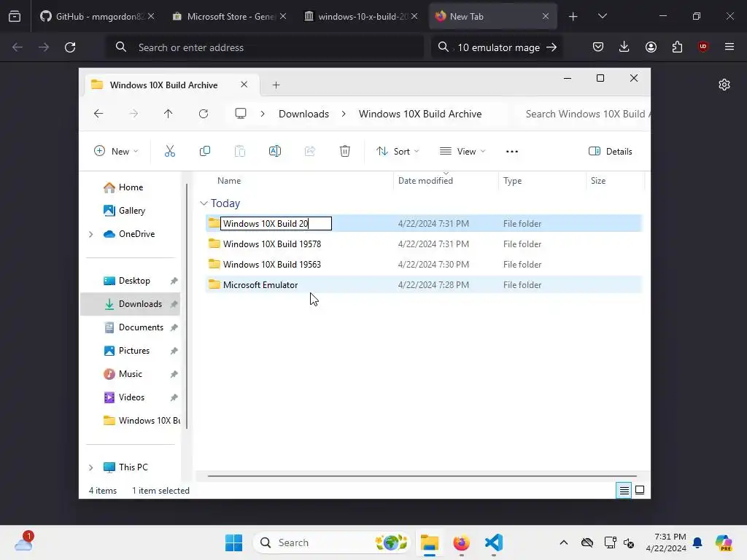The height and width of the screenshot is (560, 747).
Task: Add a new File Explorer tab
Action: pyautogui.click(x=276, y=85)
